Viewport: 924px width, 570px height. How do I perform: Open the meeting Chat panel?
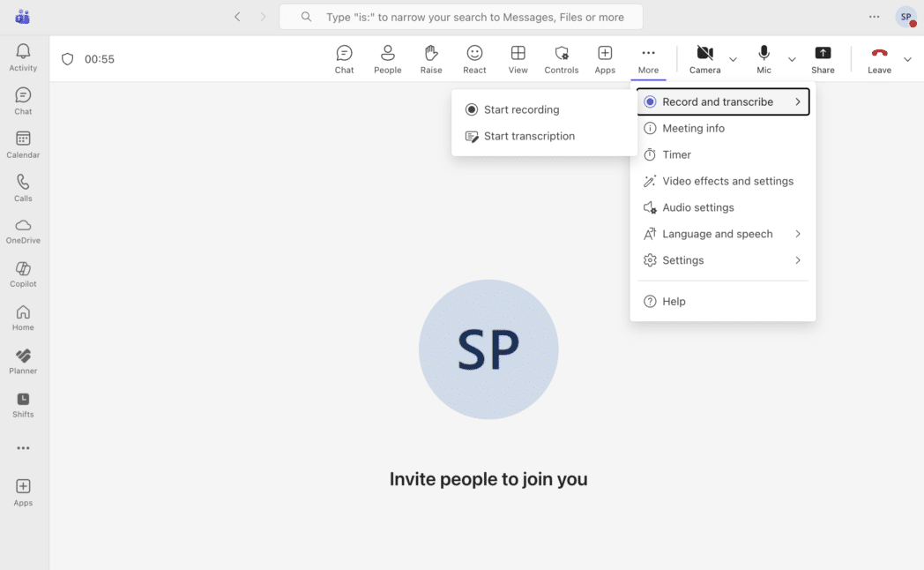(x=344, y=59)
